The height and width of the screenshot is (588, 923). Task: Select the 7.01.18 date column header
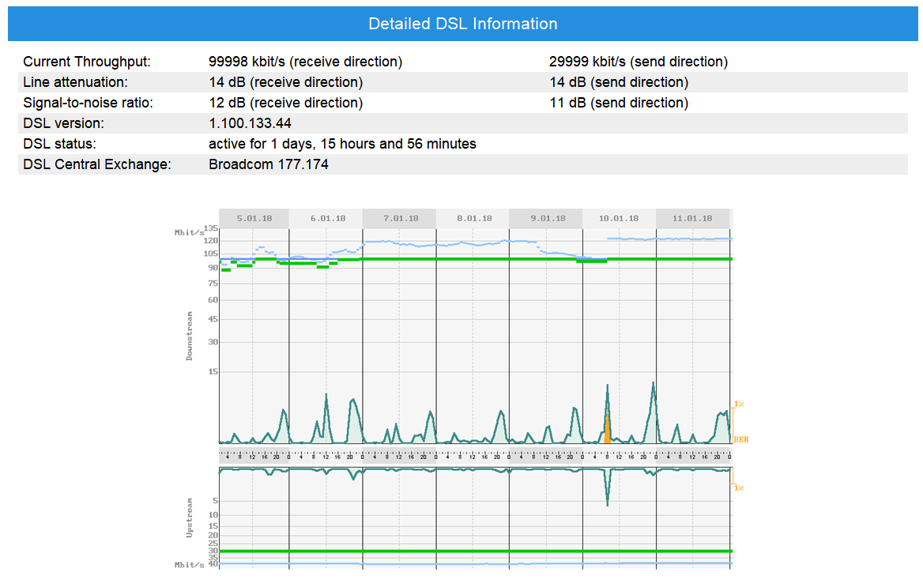[399, 218]
